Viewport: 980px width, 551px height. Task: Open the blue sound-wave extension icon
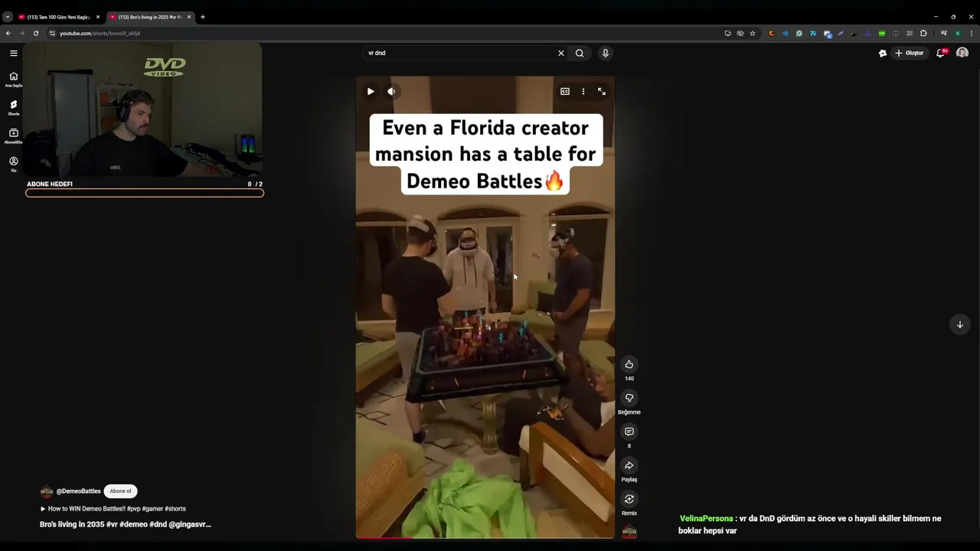(x=785, y=34)
